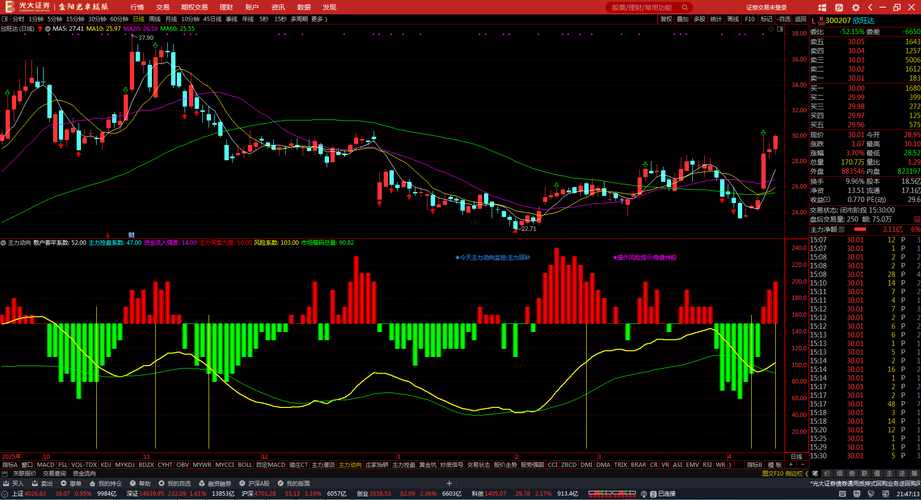Click the search magnifier icon
The image size is (921, 500).
685,8
